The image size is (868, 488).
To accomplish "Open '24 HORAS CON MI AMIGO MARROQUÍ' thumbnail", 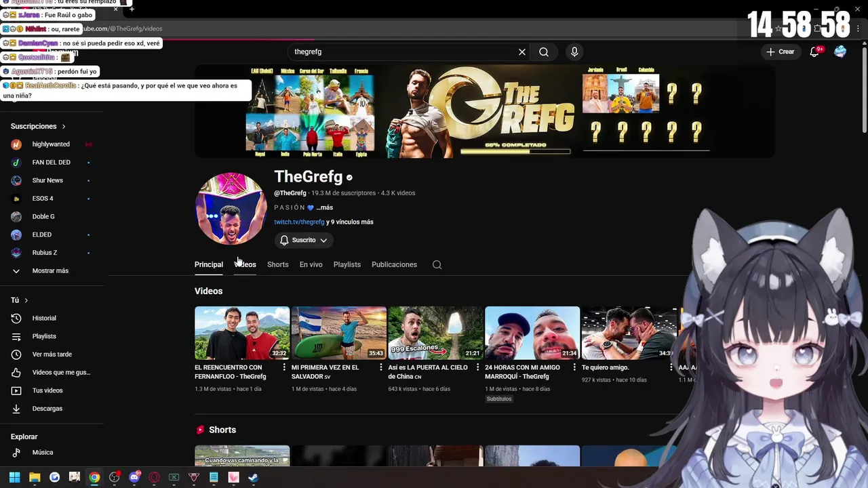I will (x=532, y=333).
